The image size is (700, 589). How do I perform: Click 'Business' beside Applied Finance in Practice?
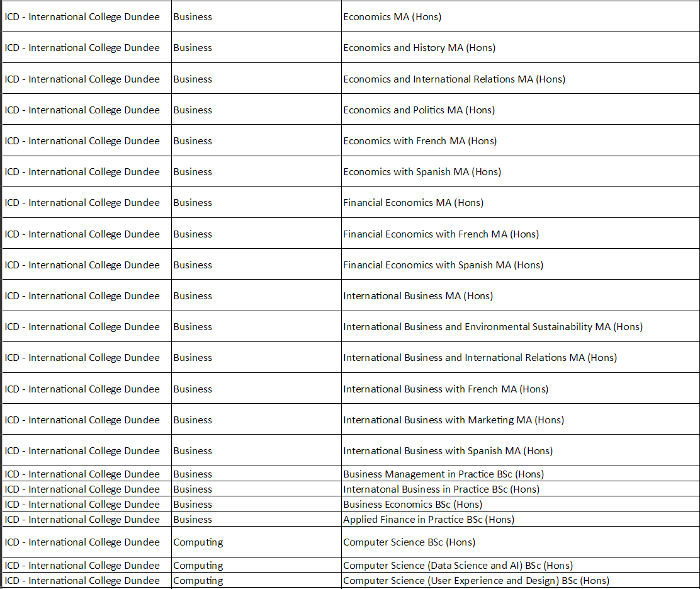pyautogui.click(x=193, y=519)
